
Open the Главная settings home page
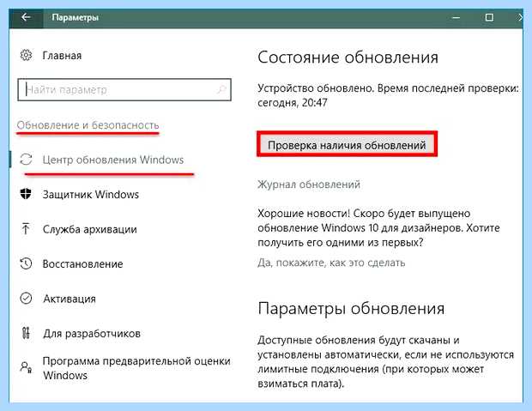pyautogui.click(x=62, y=56)
